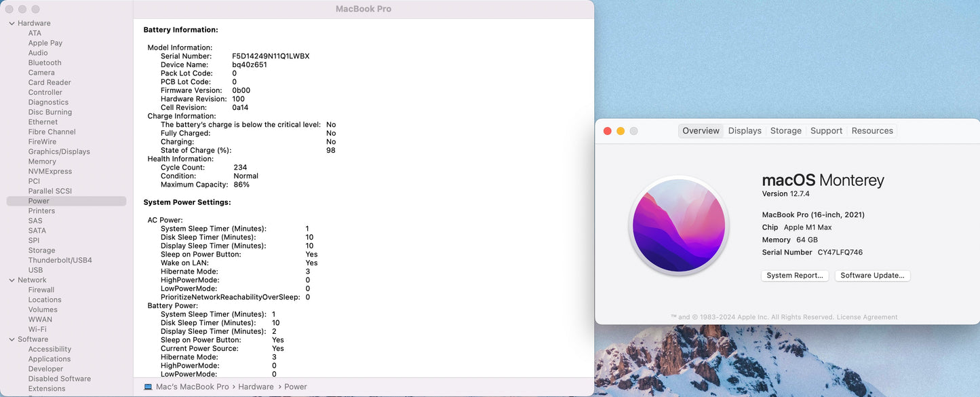This screenshot has width=980, height=397.
Task: Click the Software Update button
Action: [872, 276]
